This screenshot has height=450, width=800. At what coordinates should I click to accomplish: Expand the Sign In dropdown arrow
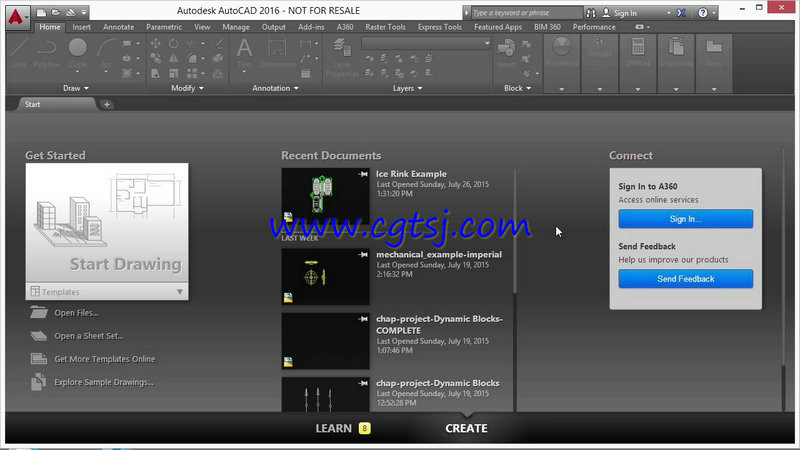click(669, 13)
